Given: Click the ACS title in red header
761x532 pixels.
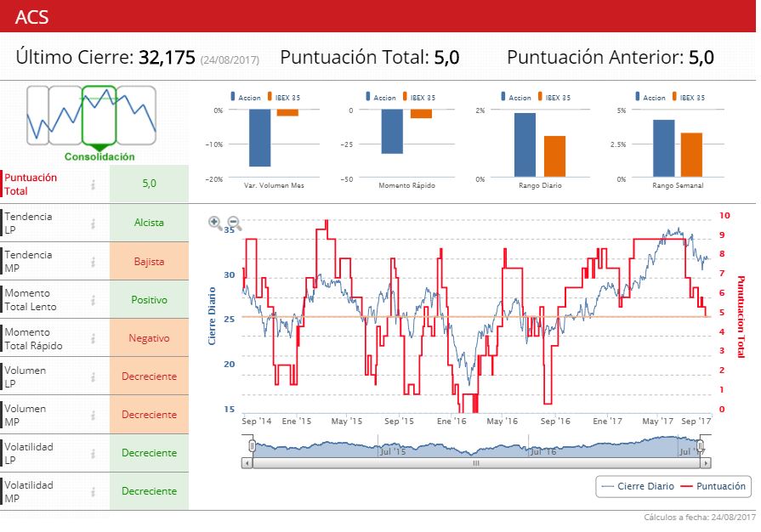Looking at the screenshot, I should click(x=31, y=17).
